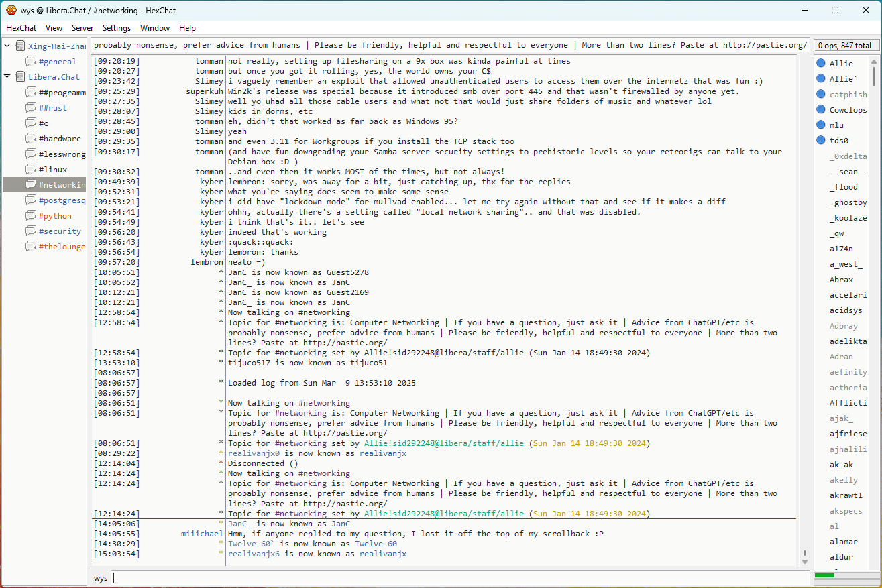Screen dimensions: 882x588
Task: Click the HexChat logo in title bar
Action: pos(11,10)
